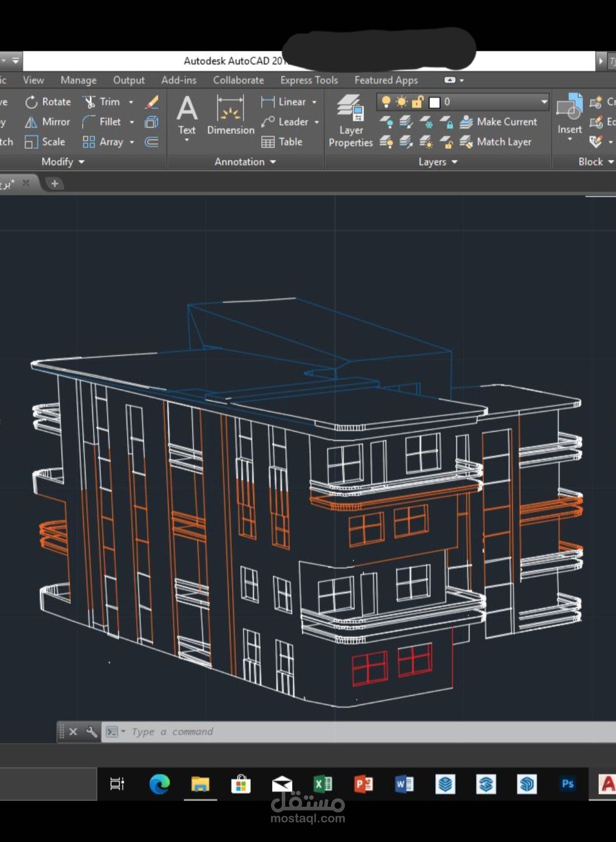Expand the Annotation panel
616x842 pixels.
(x=245, y=162)
